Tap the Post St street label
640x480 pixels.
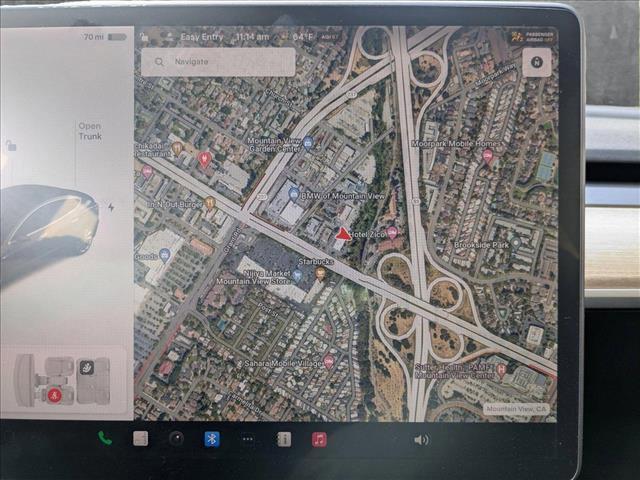(x=268, y=311)
